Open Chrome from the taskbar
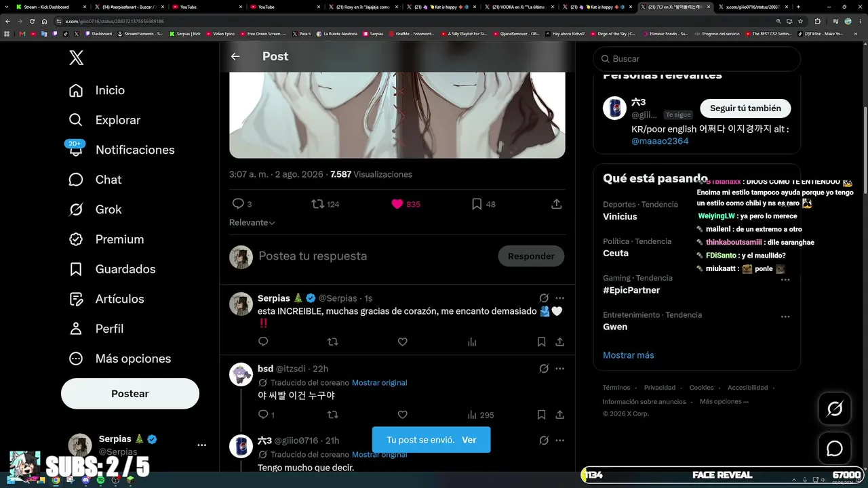Image resolution: width=868 pixels, height=488 pixels. pos(56,481)
